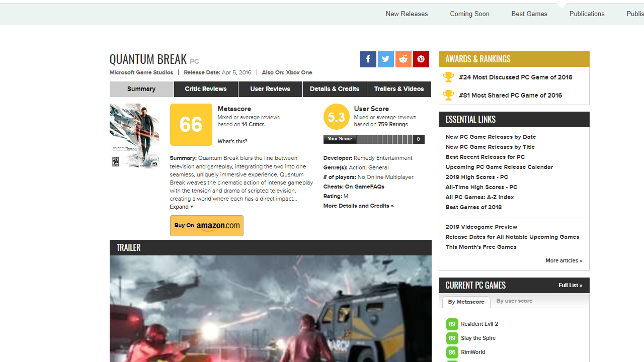Open 2019 Videogame Preview article

pyautogui.click(x=481, y=227)
